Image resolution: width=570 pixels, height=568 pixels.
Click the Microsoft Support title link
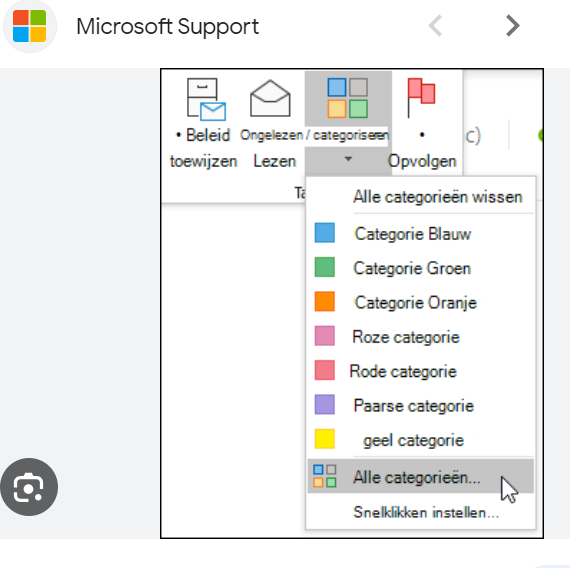(167, 27)
